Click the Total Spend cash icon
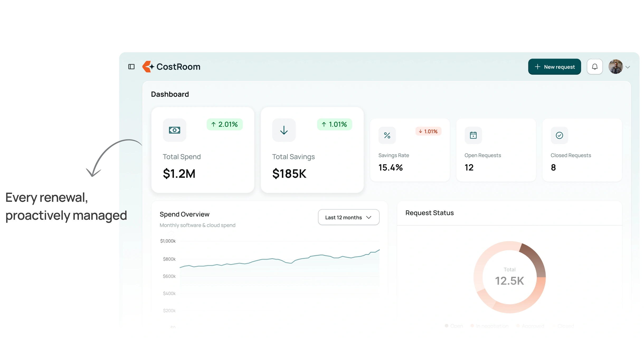Image resolution: width=644 pixels, height=353 pixels. 174,130
